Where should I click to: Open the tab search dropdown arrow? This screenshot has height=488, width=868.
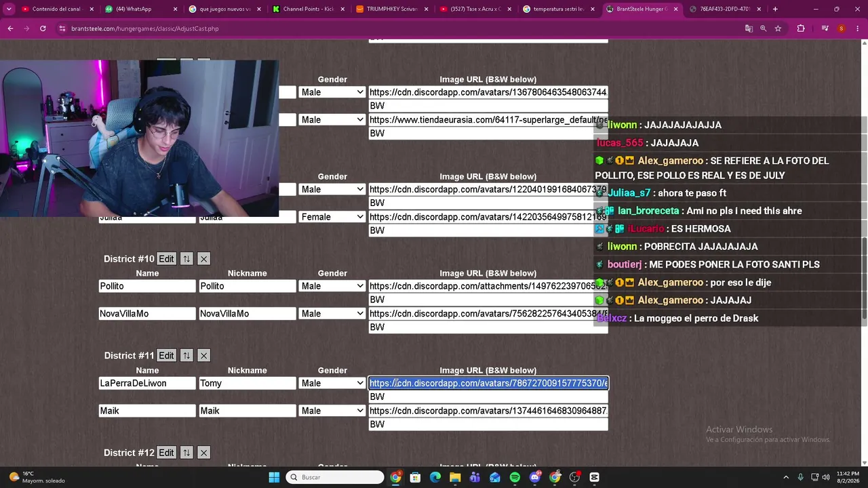point(9,9)
